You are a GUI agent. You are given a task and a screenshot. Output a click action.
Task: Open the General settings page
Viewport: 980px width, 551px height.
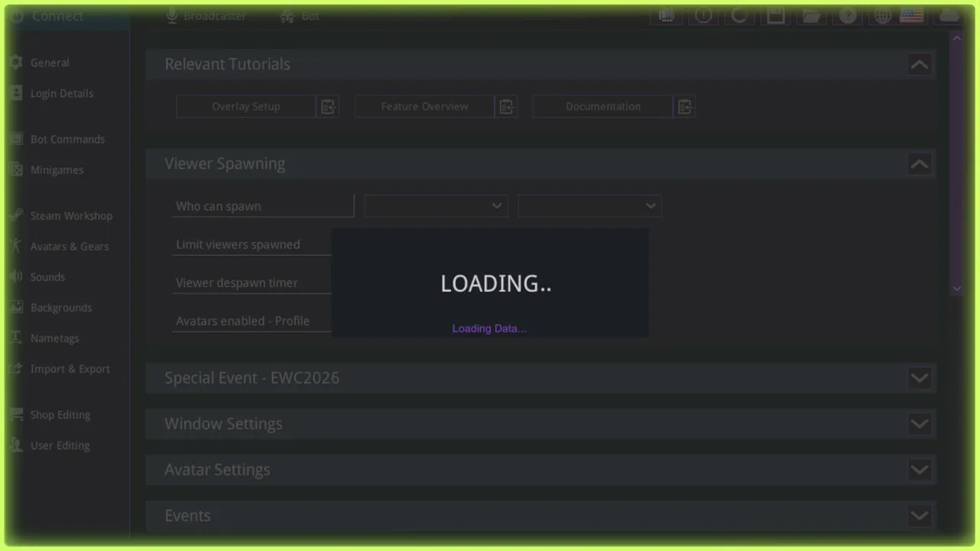pos(50,63)
